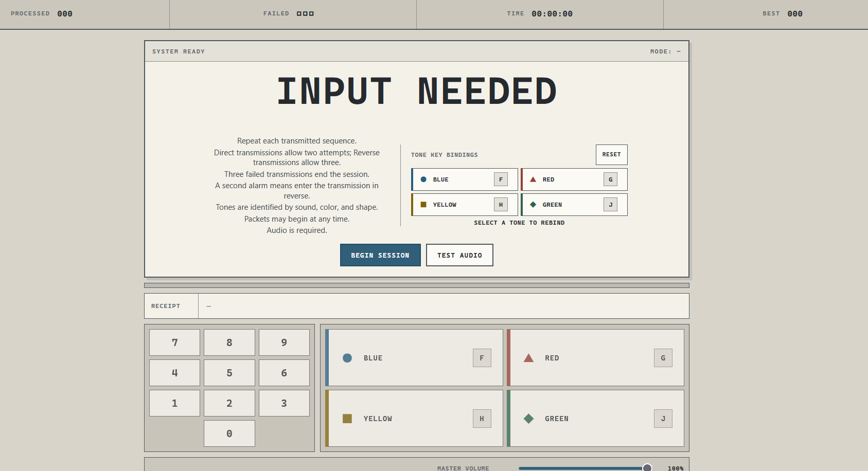This screenshot has height=471, width=868.
Task: Tap keypad digit 3
Action: pos(284,403)
